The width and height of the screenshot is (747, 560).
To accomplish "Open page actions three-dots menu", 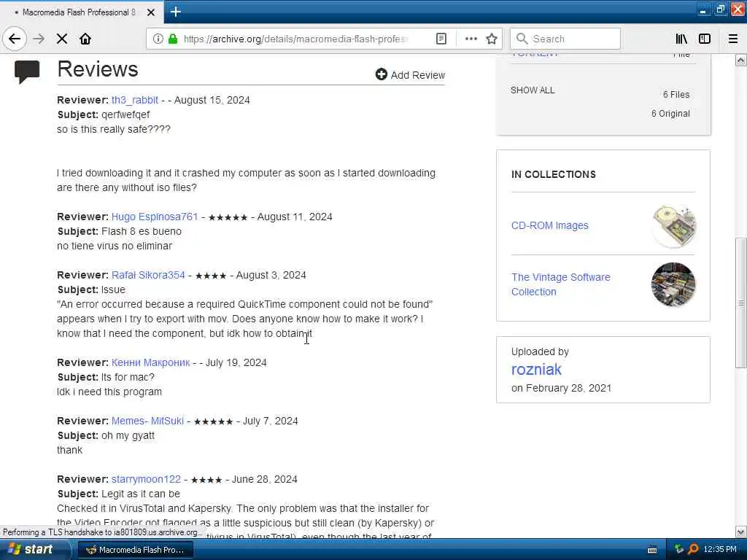I will pyautogui.click(x=471, y=39).
